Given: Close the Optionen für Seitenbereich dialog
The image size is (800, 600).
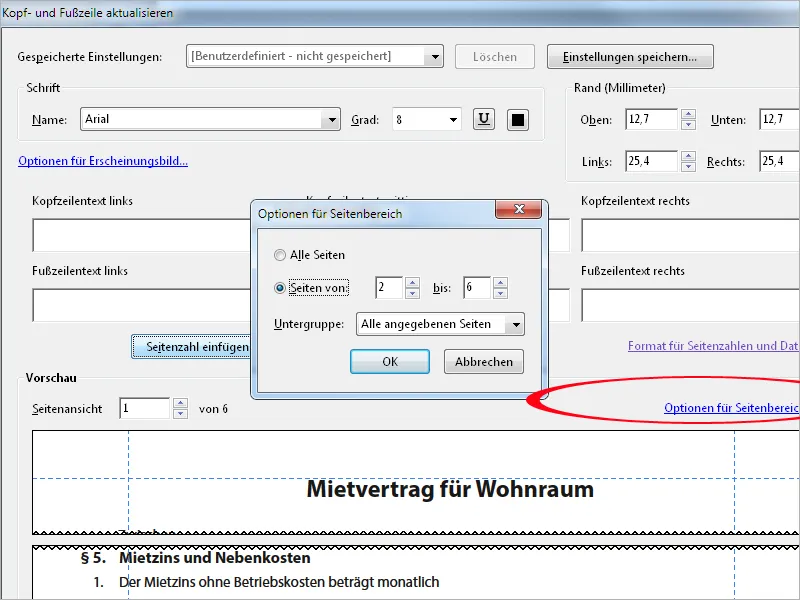Looking at the screenshot, I should (518, 209).
